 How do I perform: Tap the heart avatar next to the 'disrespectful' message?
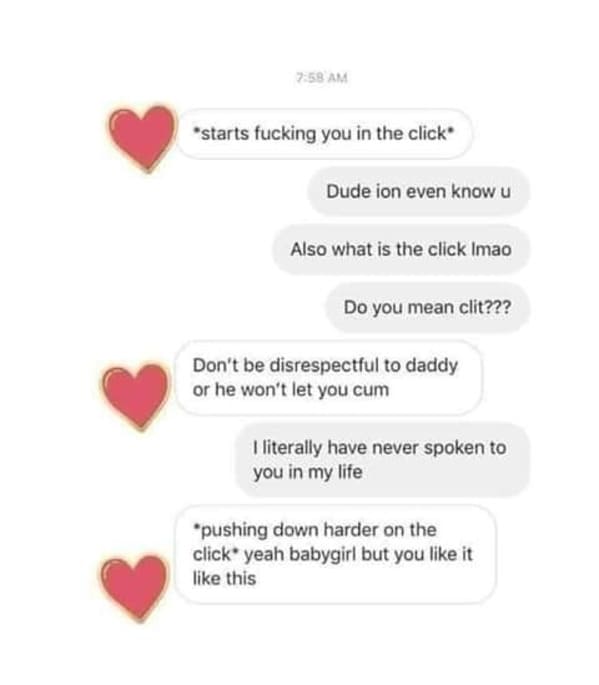[135, 396]
